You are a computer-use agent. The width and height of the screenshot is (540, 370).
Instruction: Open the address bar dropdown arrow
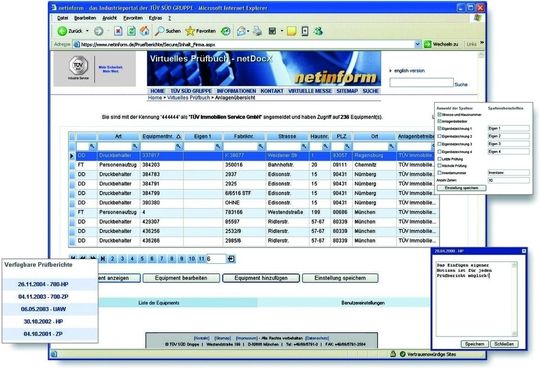point(417,44)
